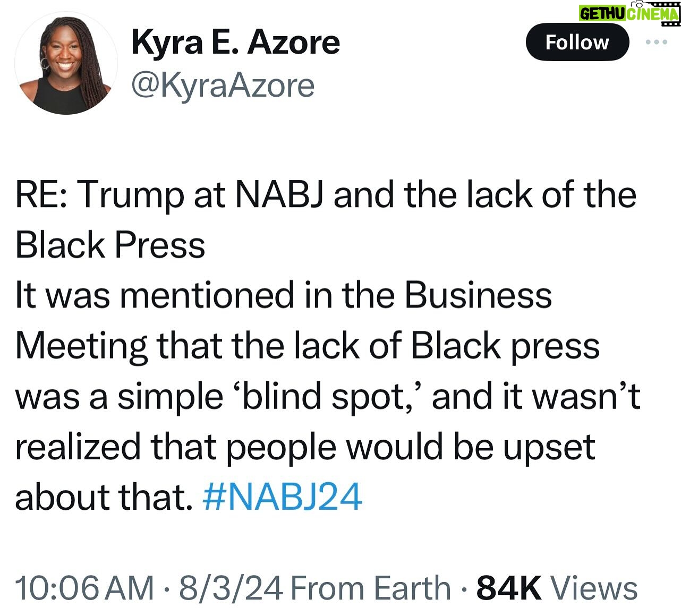Screen dimensions: 681x616
Task: Click the display name Kyra E. Azore
Action: (235, 42)
